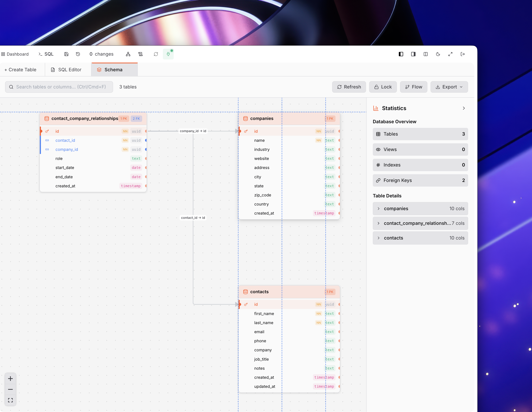Click the Refresh button
Screen dimensions: 532x412
[x=349, y=87]
